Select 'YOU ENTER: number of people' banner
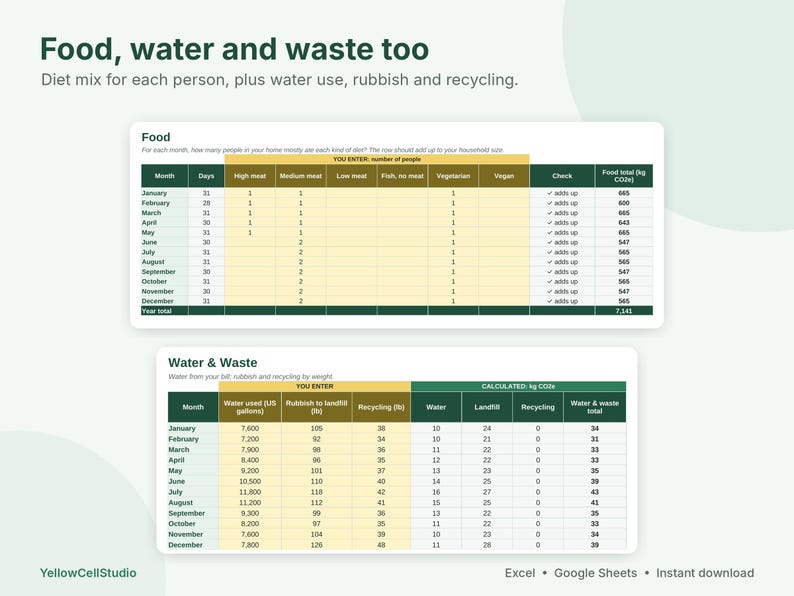The image size is (794, 596). (377, 159)
